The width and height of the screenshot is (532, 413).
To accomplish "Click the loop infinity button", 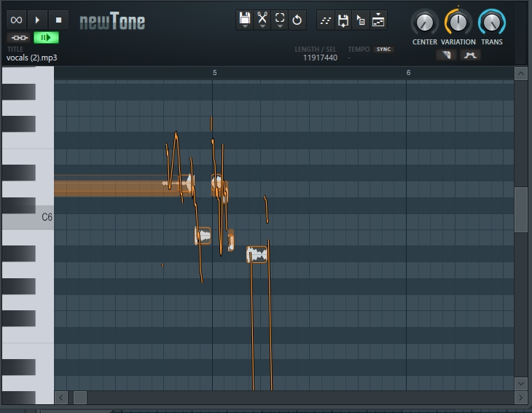I will pyautogui.click(x=16, y=20).
